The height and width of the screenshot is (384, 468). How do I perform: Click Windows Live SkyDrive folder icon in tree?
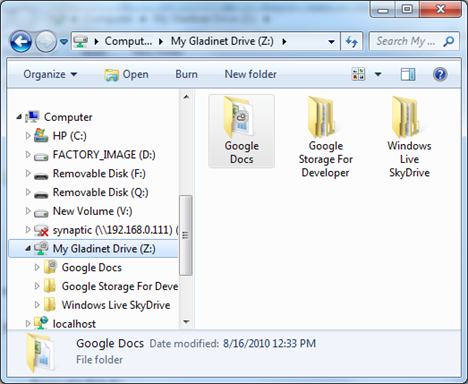pos(50,305)
